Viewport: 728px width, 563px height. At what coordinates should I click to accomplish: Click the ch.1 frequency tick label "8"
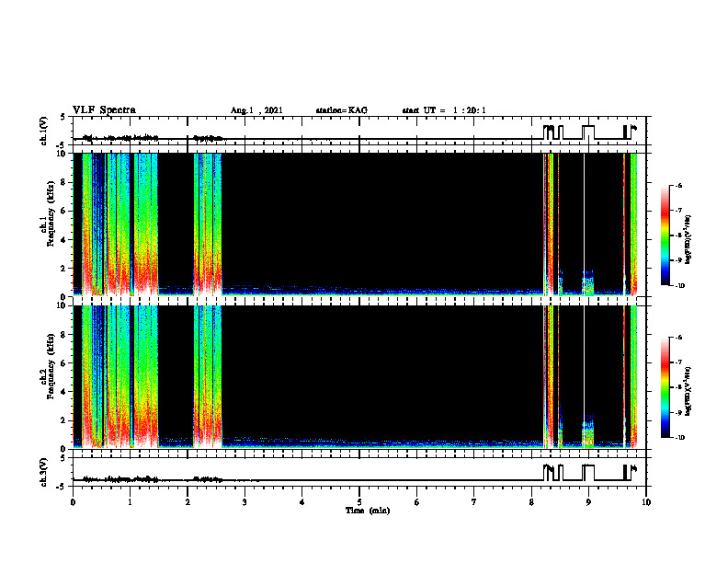pos(64,182)
